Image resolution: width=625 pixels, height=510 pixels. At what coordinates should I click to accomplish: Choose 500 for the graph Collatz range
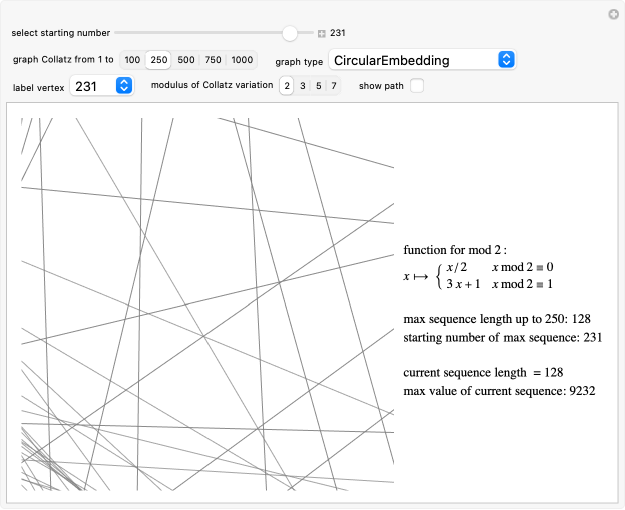pyautogui.click(x=186, y=60)
